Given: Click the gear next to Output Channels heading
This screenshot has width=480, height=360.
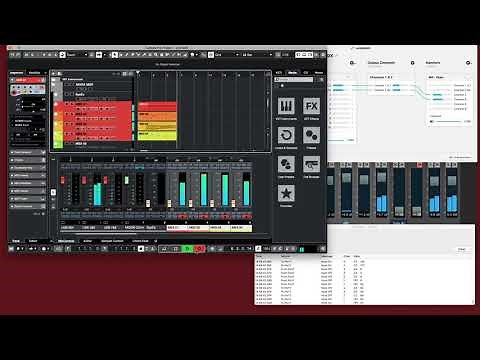Looking at the screenshot, I should point(412,63).
